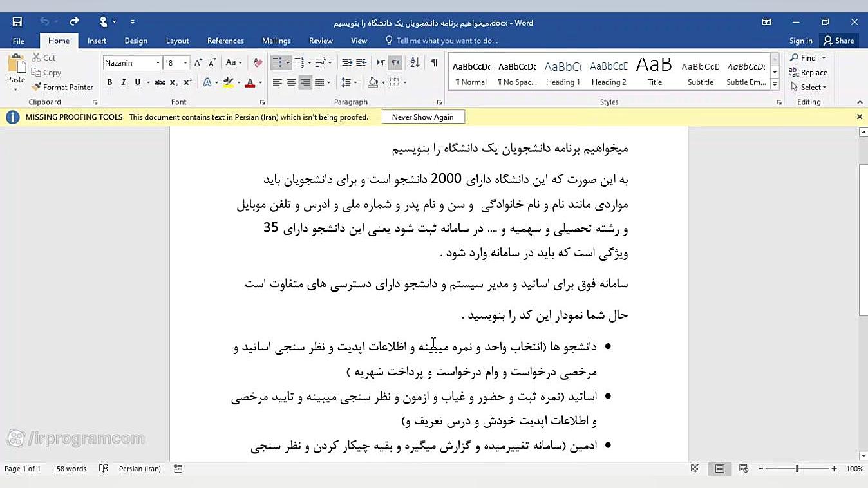Image resolution: width=868 pixels, height=488 pixels.
Task: Set left-to-right text direction
Action: [x=381, y=62]
